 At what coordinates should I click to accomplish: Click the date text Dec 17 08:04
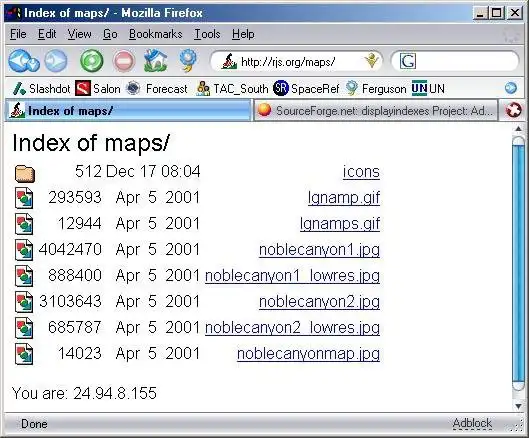point(153,171)
